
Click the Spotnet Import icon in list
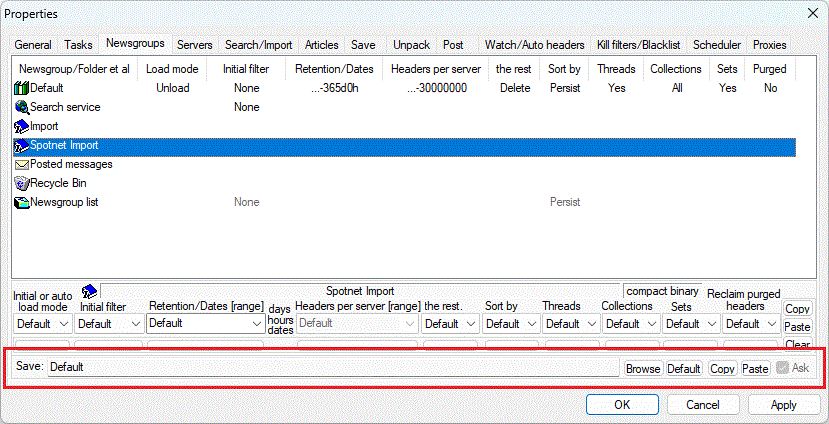21,146
